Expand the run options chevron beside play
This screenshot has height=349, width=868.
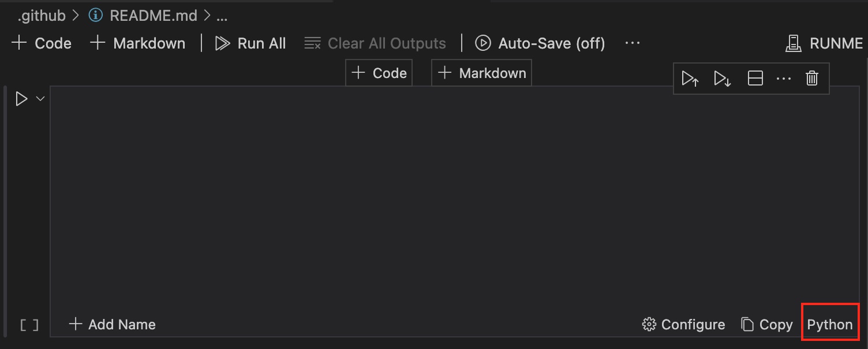coord(40,99)
